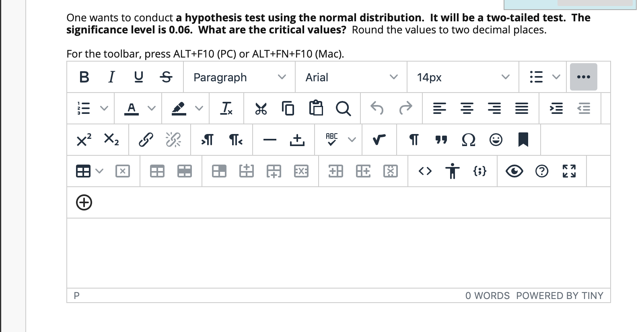Run spellcheck ABC icon
Image resolution: width=644 pixels, height=332 pixels.
pos(331,140)
